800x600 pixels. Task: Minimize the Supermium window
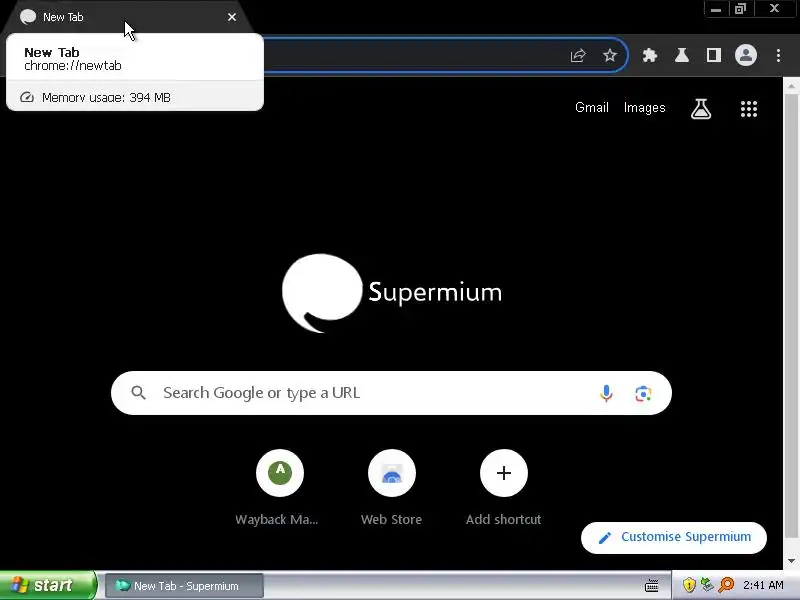716,9
